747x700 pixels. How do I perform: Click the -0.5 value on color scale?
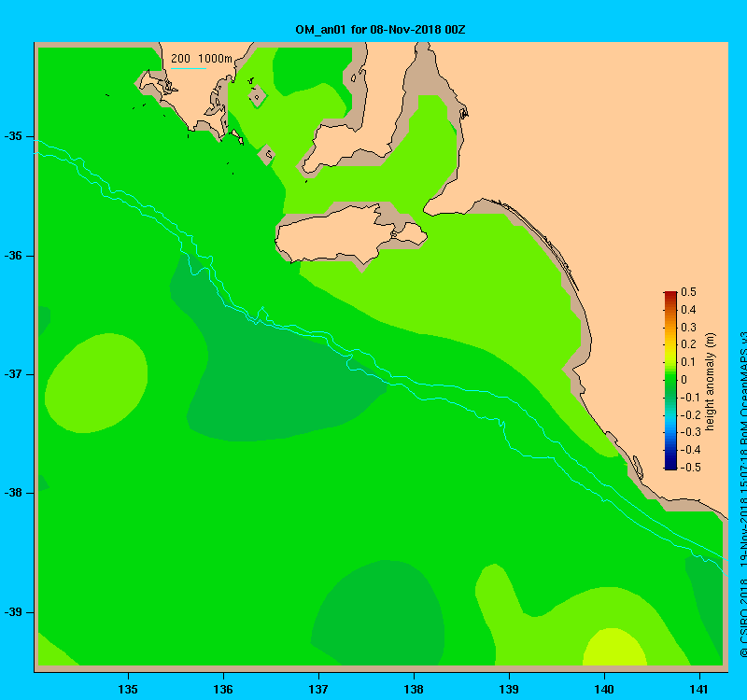(690, 468)
